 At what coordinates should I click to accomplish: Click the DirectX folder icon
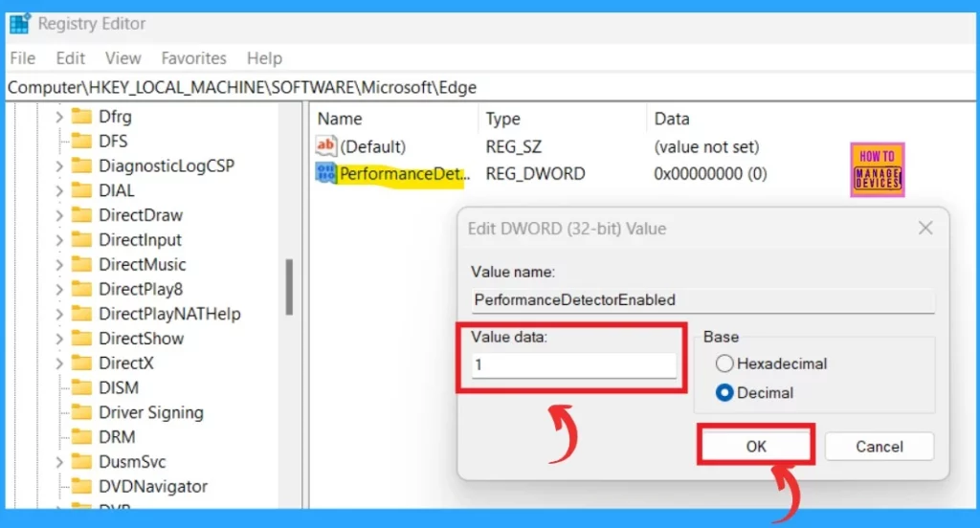point(81,363)
